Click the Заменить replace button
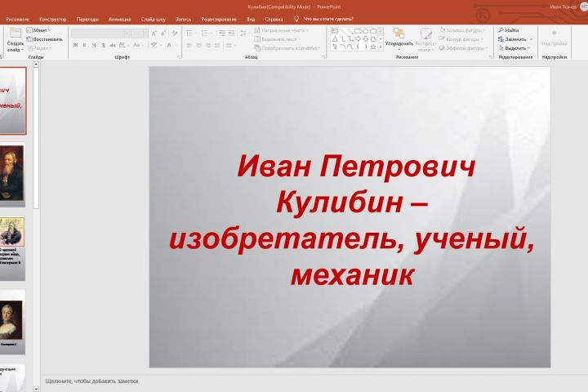The width and height of the screenshot is (588, 392). 512,39
